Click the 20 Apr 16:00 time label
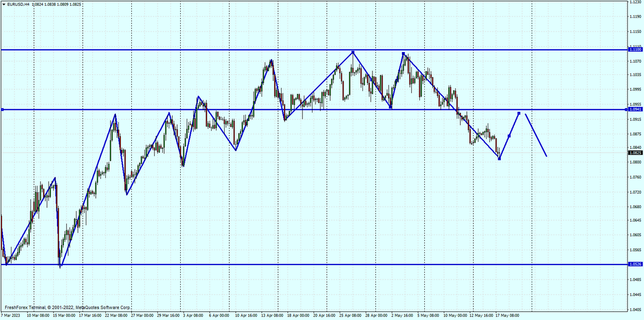Image resolution: width=644 pixels, height=320 pixels. [x=324, y=316]
